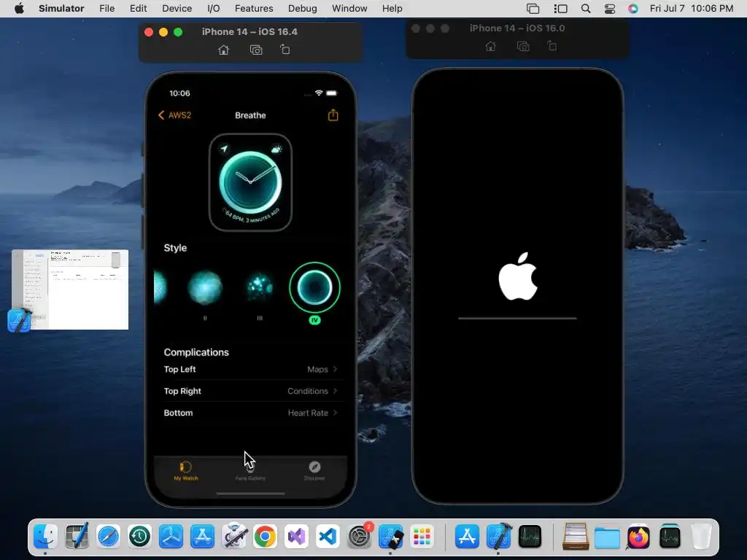
Task: Open the Apple menu
Action: (x=19, y=9)
